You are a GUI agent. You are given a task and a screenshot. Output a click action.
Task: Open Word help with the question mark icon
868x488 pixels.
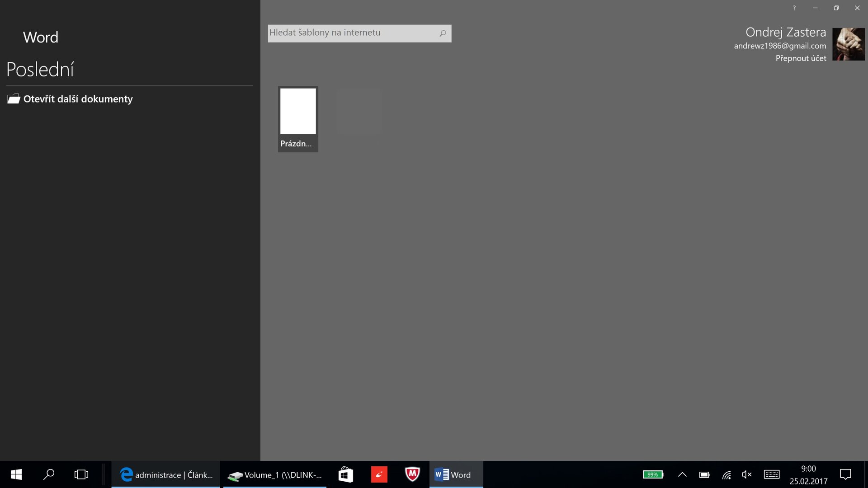[794, 8]
